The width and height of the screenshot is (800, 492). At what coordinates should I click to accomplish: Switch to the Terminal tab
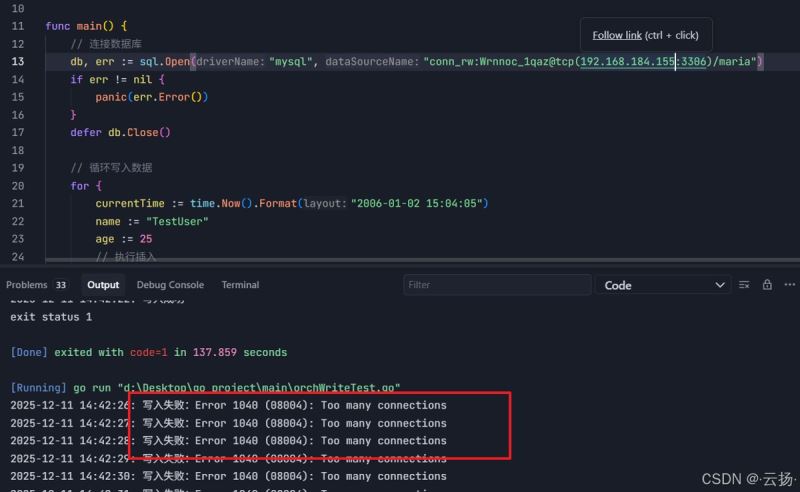240,285
